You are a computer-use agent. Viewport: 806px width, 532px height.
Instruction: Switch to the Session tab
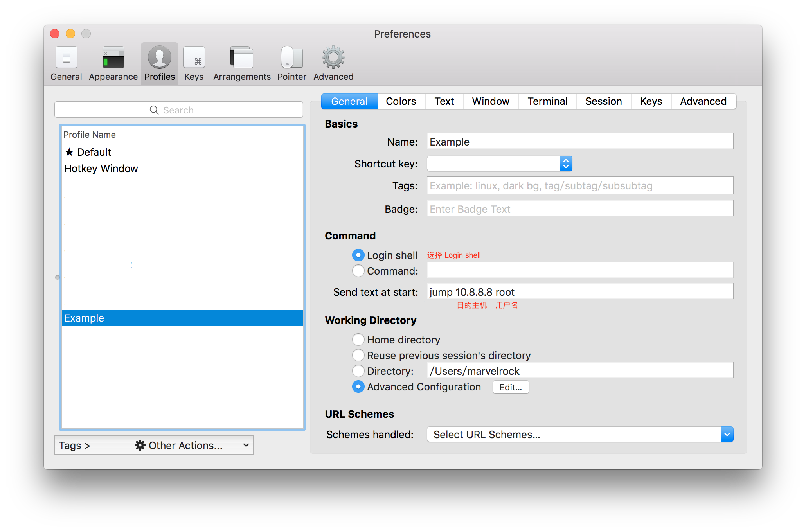[604, 101]
